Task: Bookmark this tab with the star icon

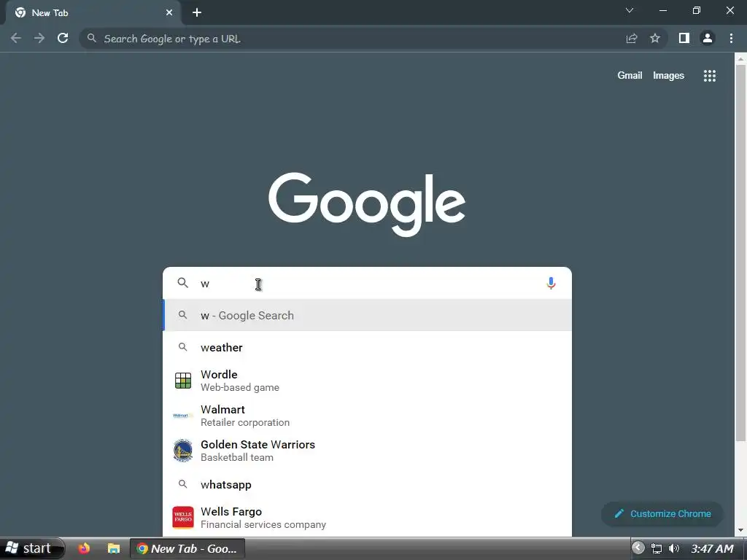Action: 655,38
